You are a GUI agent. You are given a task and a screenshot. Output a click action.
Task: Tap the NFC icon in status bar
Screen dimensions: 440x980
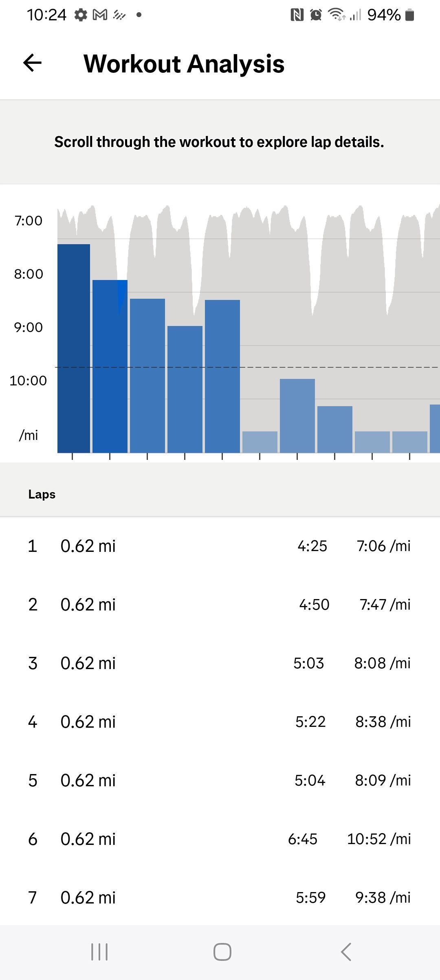[x=297, y=15]
